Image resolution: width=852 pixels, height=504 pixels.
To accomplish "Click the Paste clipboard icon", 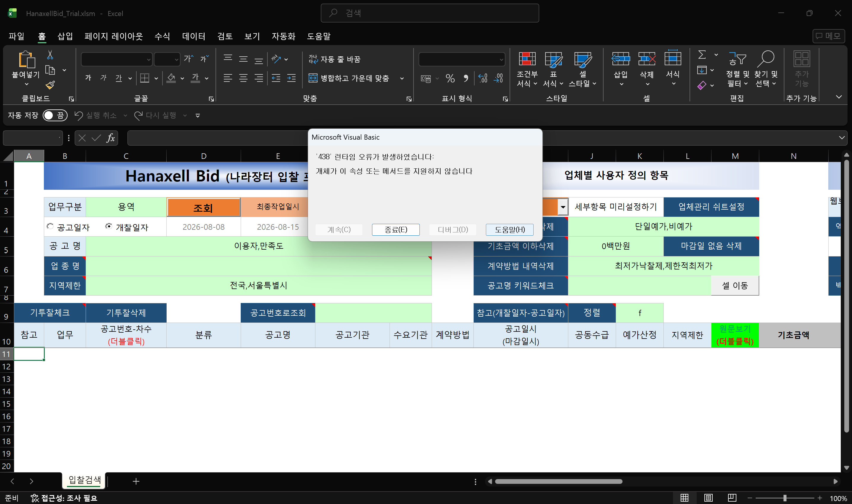I will click(26, 60).
